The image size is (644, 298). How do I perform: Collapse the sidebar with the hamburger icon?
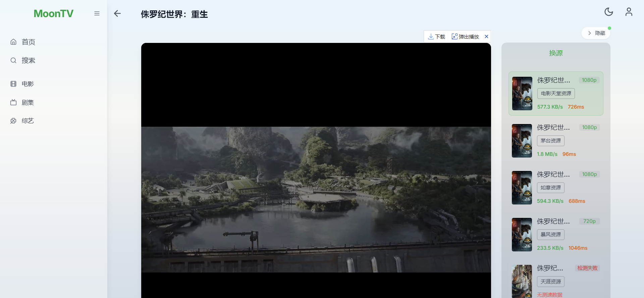click(97, 13)
